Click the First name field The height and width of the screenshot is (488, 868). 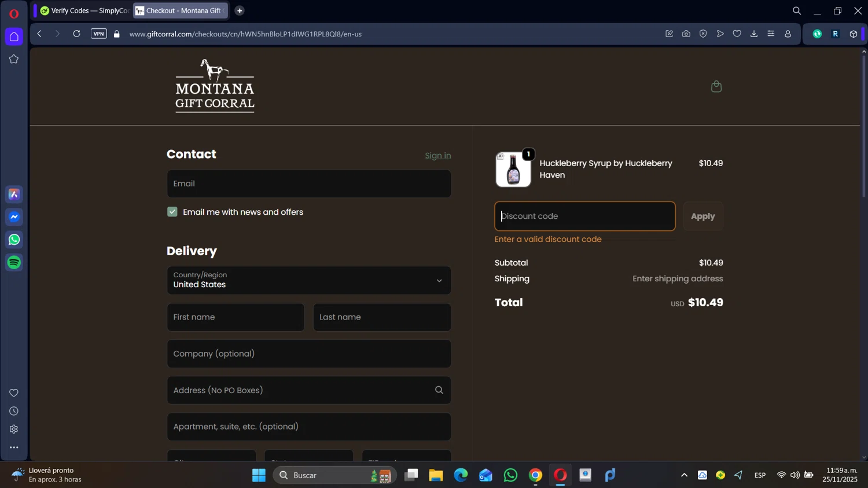[236, 317]
